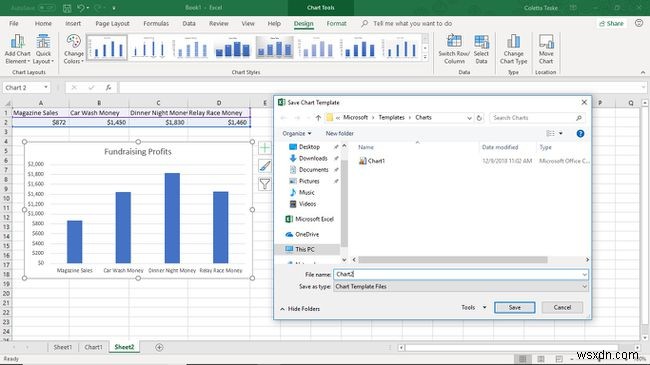Screen dimensions: 650x365
Task: Click Name column header in file list
Action: (366, 147)
